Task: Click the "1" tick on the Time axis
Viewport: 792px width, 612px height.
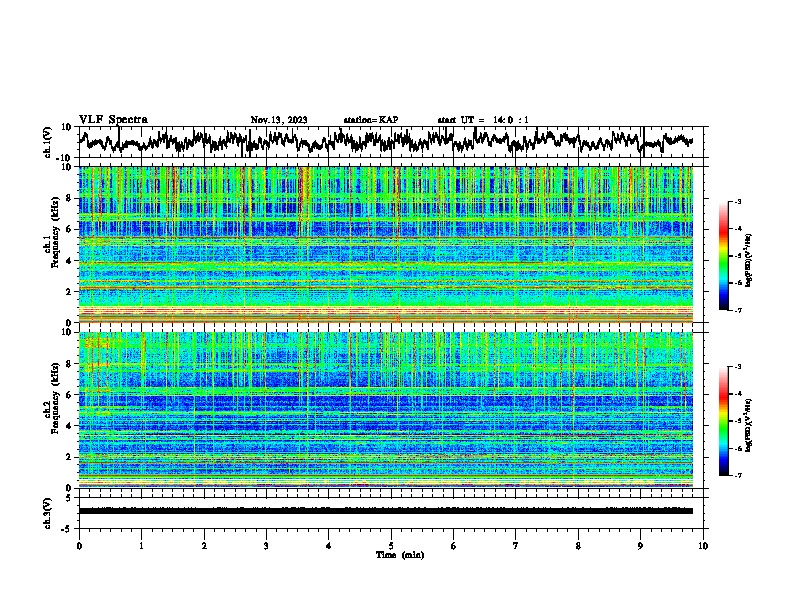Action: click(141, 546)
